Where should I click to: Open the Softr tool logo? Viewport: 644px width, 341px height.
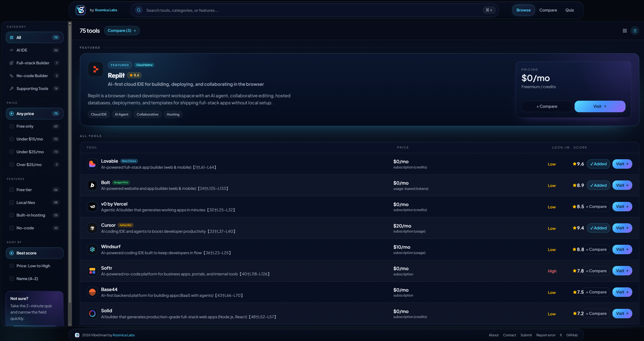(92, 271)
